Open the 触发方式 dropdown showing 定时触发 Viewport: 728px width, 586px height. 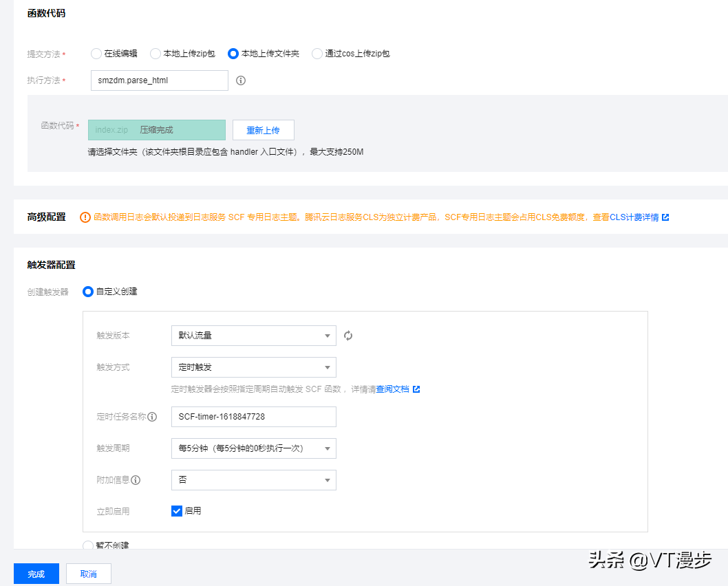pos(253,367)
